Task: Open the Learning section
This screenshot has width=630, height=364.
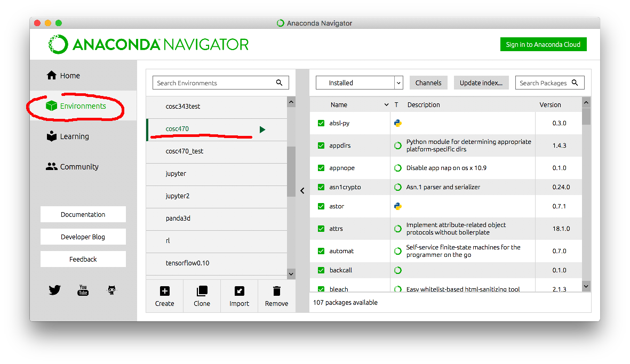Action: pyautogui.click(x=83, y=136)
